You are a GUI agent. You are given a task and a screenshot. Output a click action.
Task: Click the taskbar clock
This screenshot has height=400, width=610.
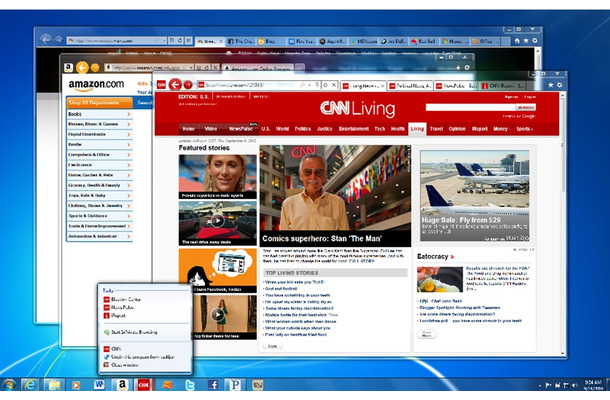coord(593,385)
